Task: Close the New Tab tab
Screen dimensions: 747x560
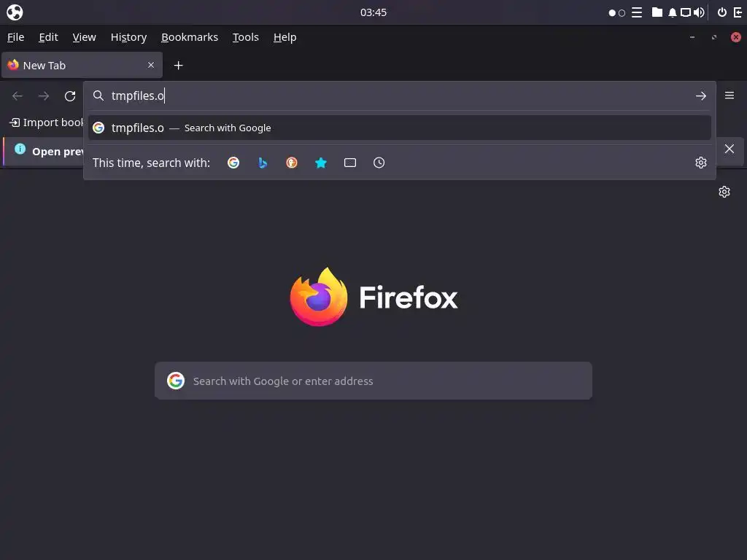Action: click(151, 65)
